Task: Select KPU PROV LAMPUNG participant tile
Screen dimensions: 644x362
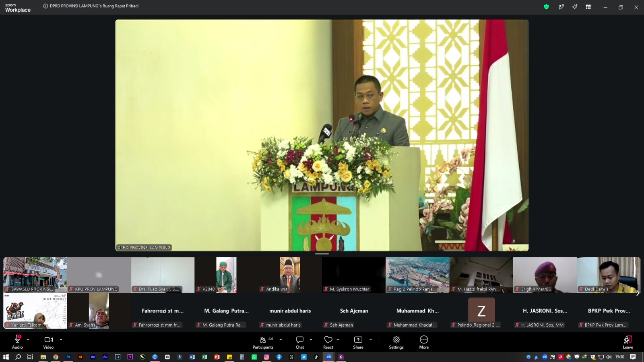Action: click(x=99, y=275)
